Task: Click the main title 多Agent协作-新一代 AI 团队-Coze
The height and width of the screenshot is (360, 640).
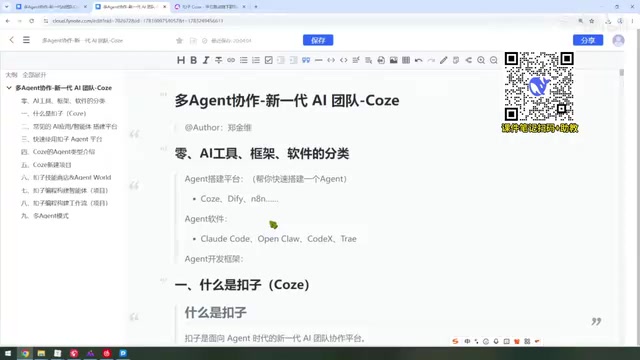Action: (x=287, y=100)
